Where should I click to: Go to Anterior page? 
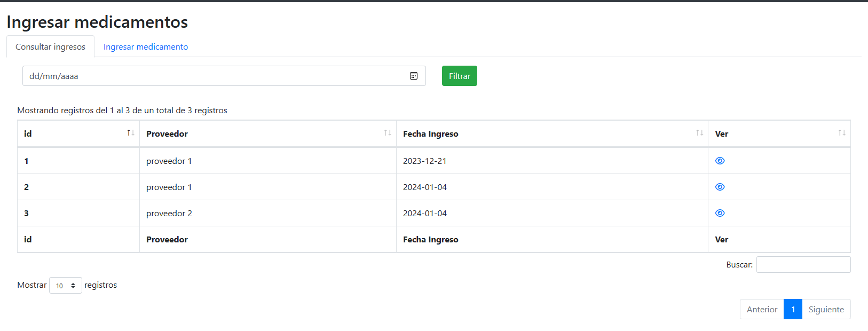tap(762, 309)
